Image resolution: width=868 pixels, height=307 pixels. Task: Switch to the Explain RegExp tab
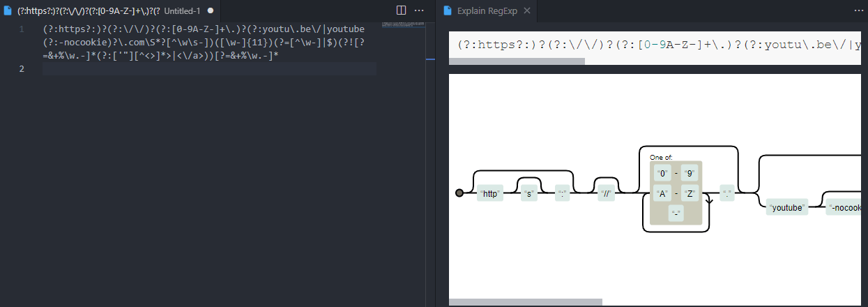pyautogui.click(x=486, y=11)
